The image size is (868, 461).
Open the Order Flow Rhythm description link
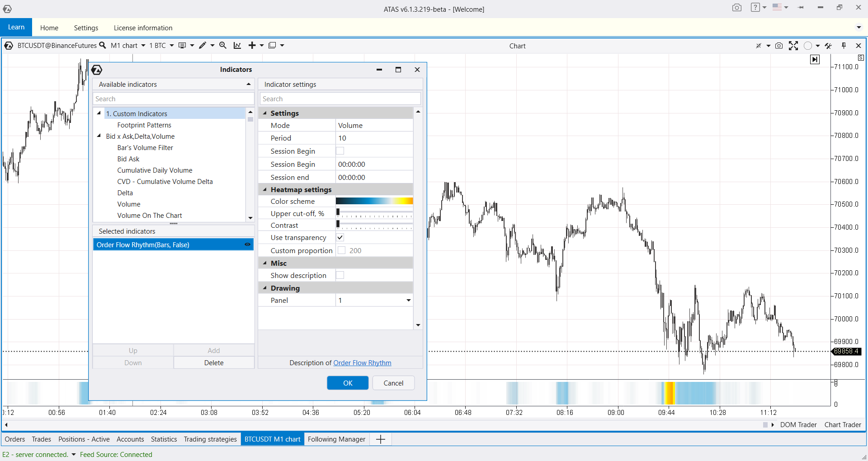pyautogui.click(x=362, y=362)
